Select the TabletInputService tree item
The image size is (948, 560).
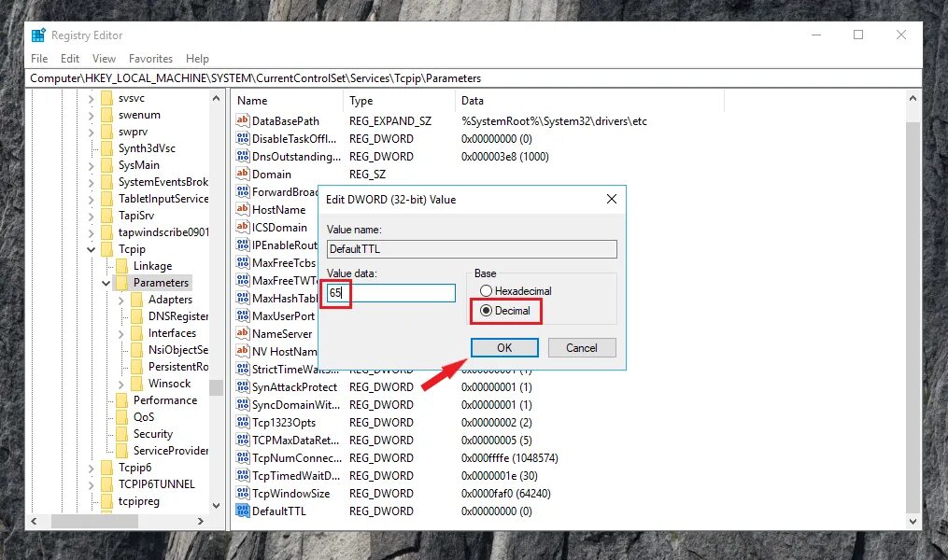pos(163,199)
